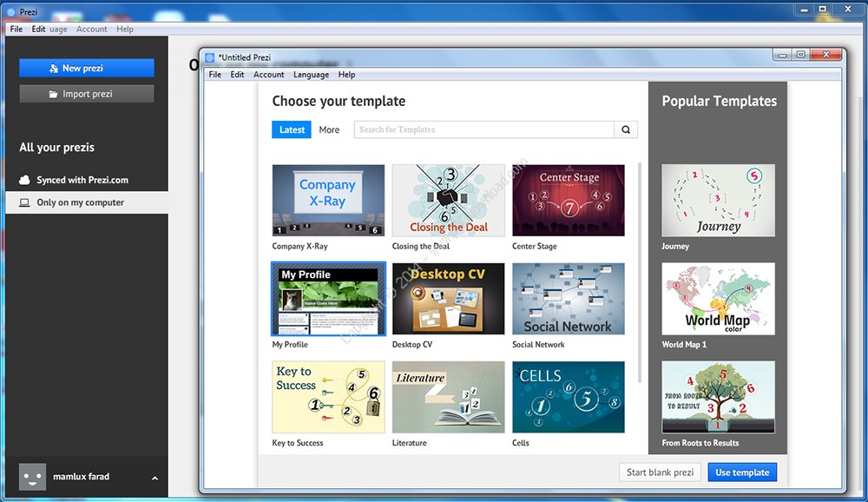The width and height of the screenshot is (868, 502).
Task: Select the Closing the Deal template thumbnail
Action: tap(449, 201)
